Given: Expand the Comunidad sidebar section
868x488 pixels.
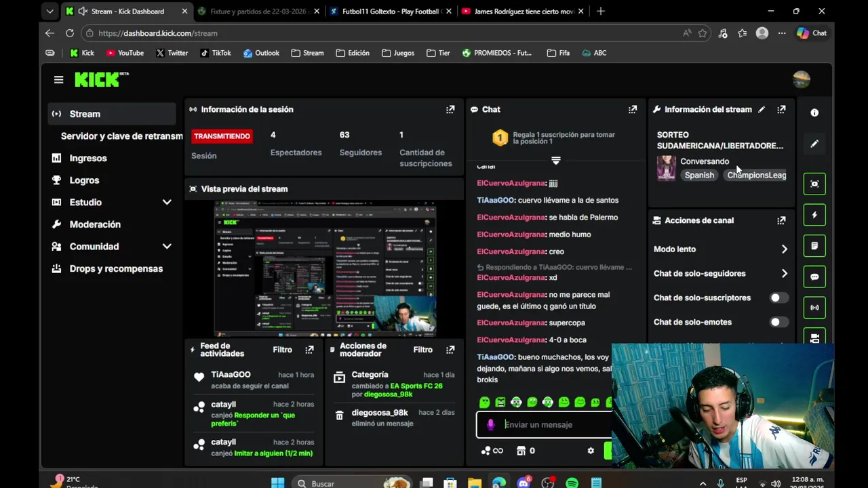Looking at the screenshot, I should point(167,246).
